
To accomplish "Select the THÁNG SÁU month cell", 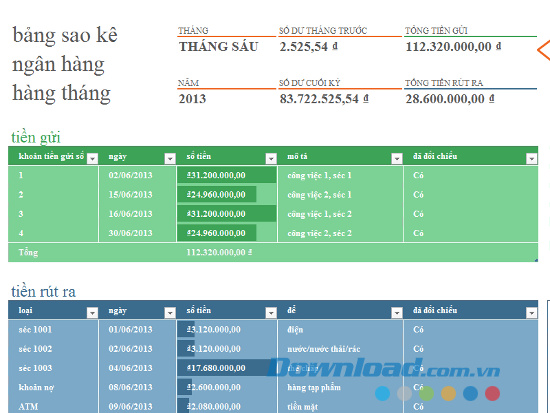I will pos(219,47).
